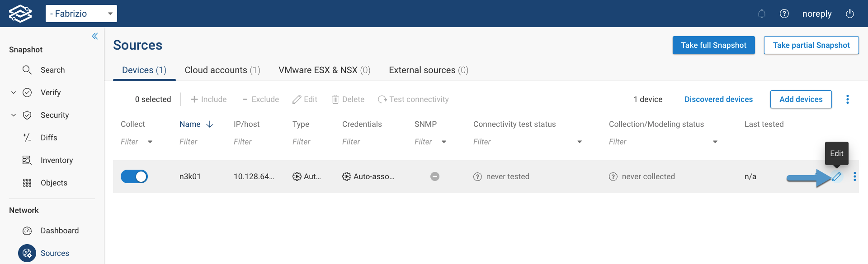868x264 pixels.
Task: Click the Credentials gear icon Auto-asso
Action: [x=347, y=176]
